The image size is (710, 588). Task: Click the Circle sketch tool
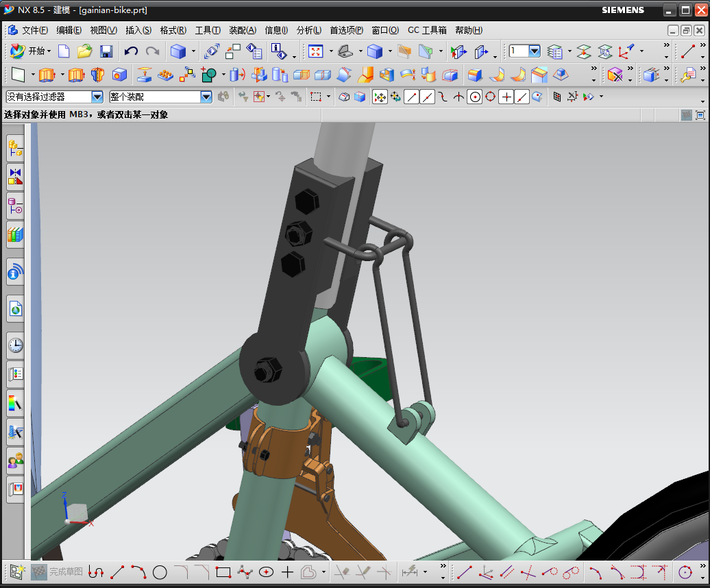(x=160, y=573)
